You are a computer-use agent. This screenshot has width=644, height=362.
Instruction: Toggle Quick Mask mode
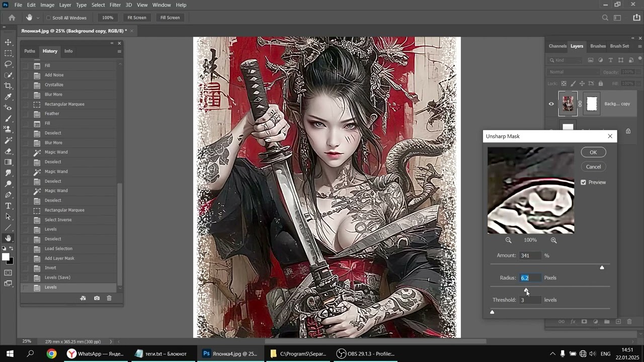pyautogui.click(x=8, y=273)
